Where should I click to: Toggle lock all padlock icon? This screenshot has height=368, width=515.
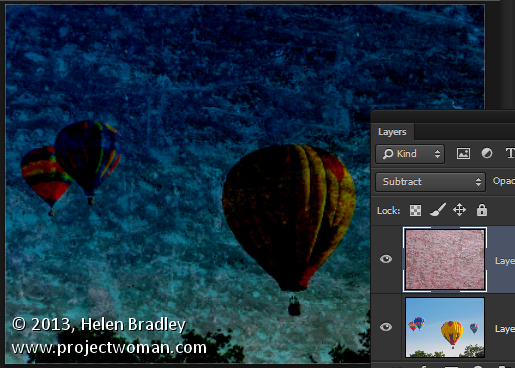pyautogui.click(x=482, y=210)
